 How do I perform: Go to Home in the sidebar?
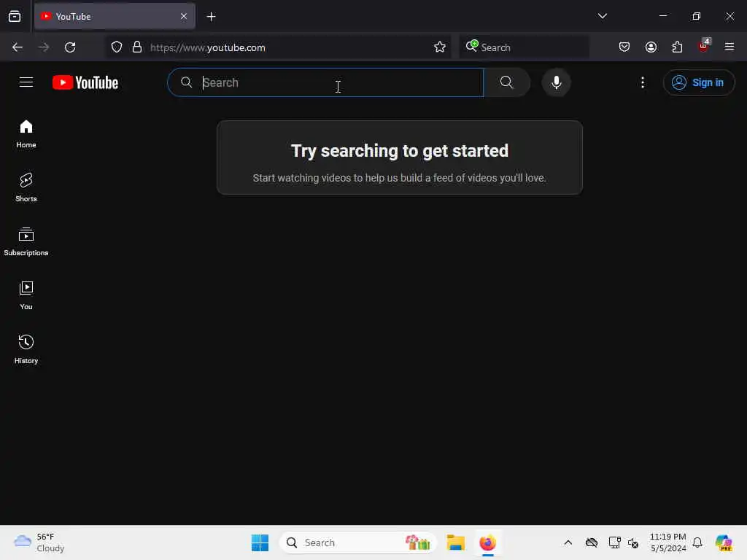(26, 134)
